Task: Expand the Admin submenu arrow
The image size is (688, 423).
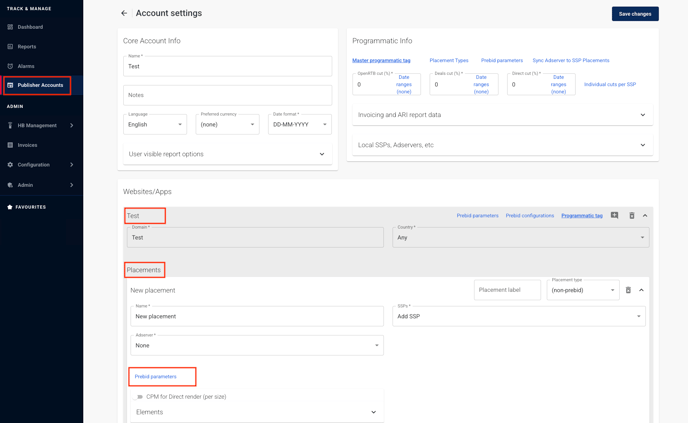Action: pos(72,185)
